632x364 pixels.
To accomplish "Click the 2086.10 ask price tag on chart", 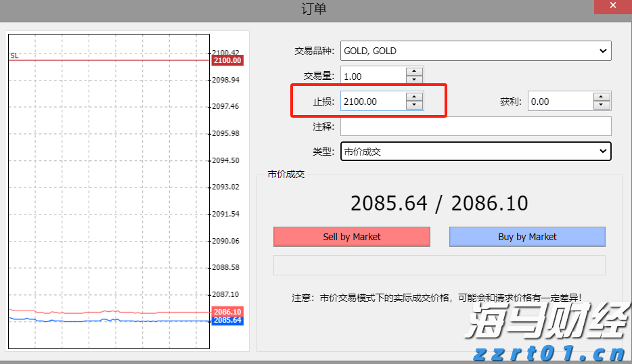I will pyautogui.click(x=227, y=312).
